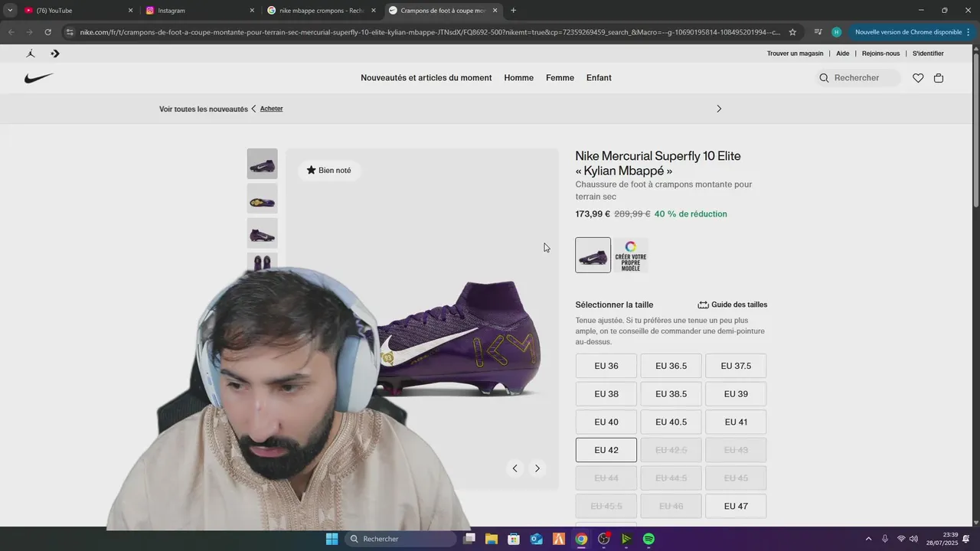Select size EU 36

(x=606, y=366)
